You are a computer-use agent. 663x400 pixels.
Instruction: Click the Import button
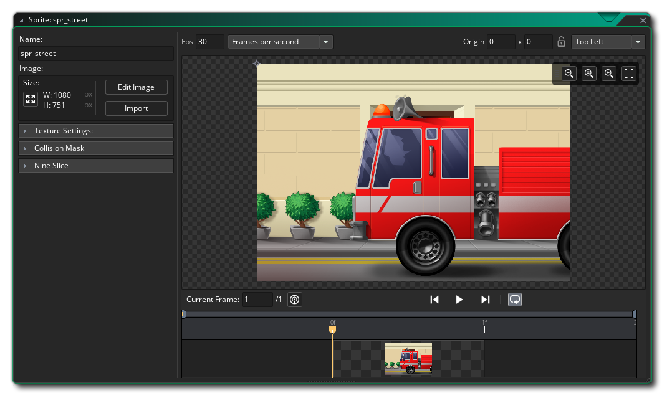[x=136, y=108]
